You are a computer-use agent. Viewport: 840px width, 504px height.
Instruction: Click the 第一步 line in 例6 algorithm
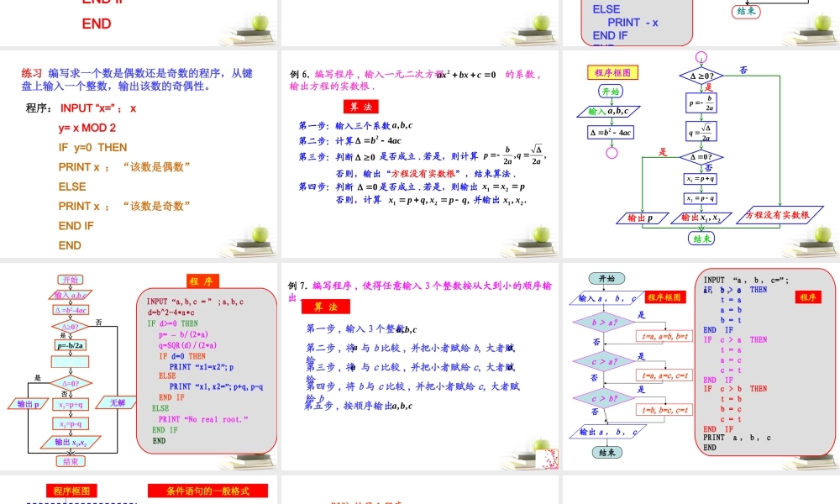[355, 126]
